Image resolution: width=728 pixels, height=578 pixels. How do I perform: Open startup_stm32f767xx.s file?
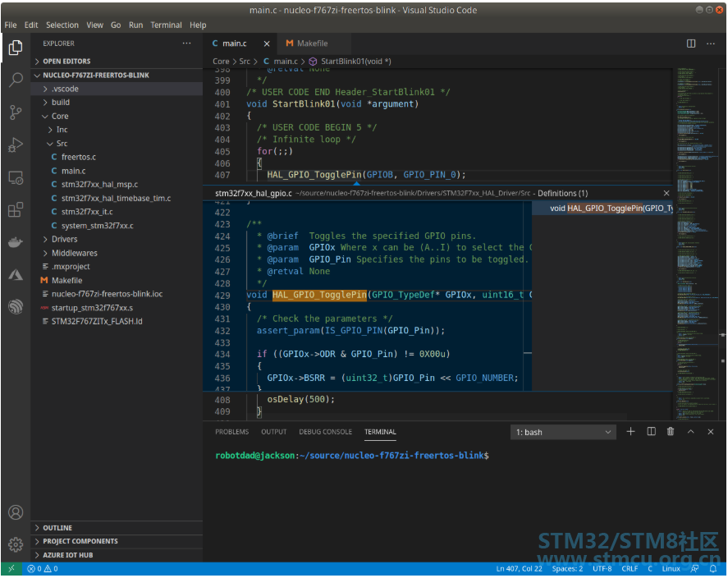(117, 308)
